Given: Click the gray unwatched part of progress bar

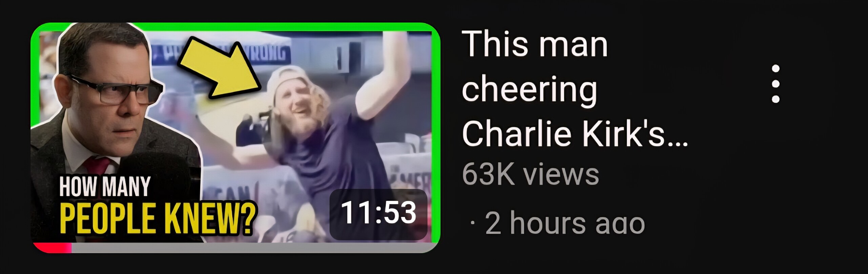Looking at the screenshot, I should pyautogui.click(x=254, y=248).
